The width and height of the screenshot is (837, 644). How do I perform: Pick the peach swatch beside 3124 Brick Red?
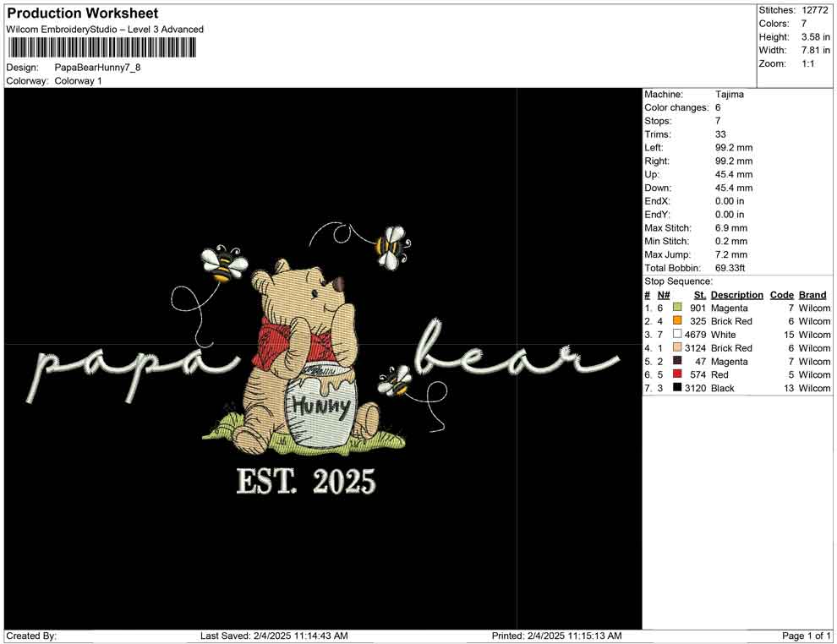pyautogui.click(x=677, y=347)
